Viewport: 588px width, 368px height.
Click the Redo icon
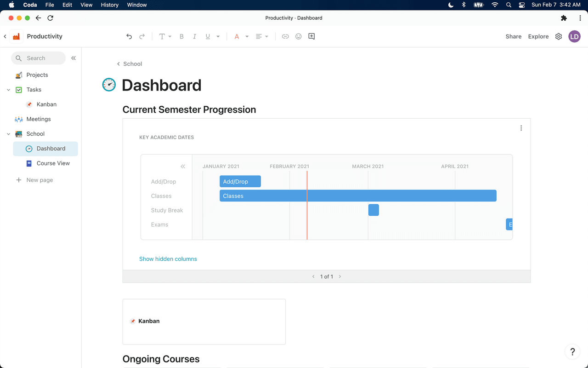(x=142, y=36)
